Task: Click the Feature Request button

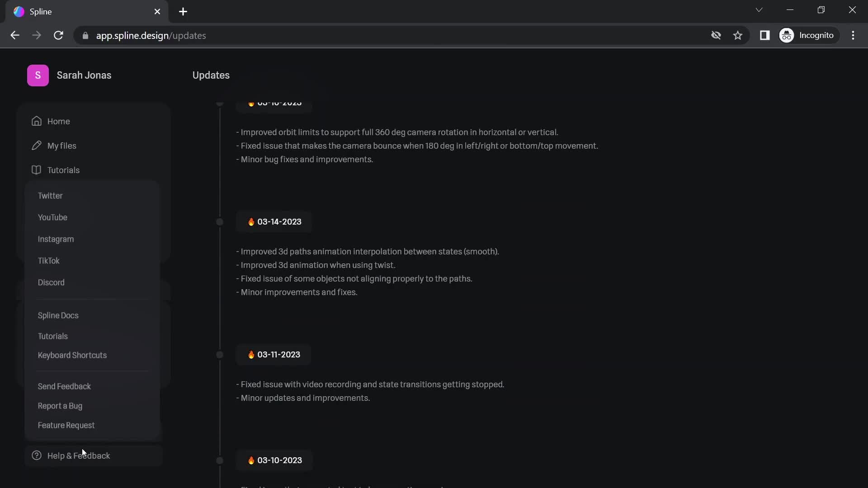Action: pyautogui.click(x=66, y=426)
